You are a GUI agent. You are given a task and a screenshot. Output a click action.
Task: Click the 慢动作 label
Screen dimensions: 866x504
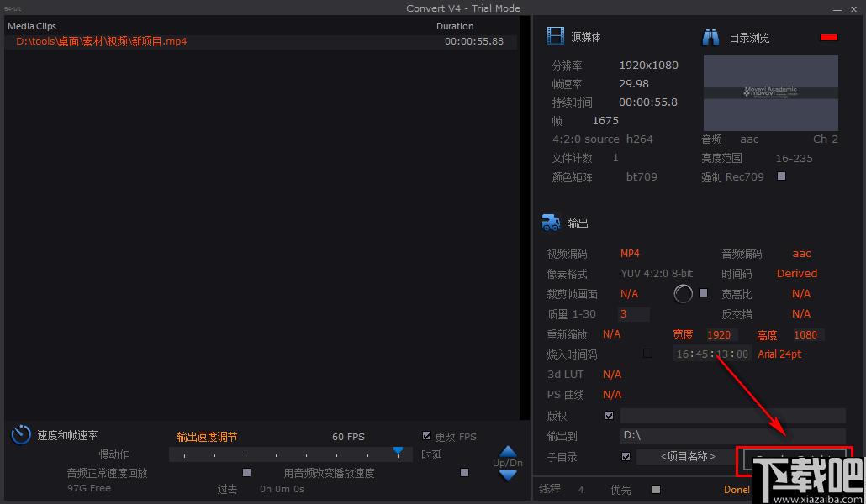pos(114,454)
